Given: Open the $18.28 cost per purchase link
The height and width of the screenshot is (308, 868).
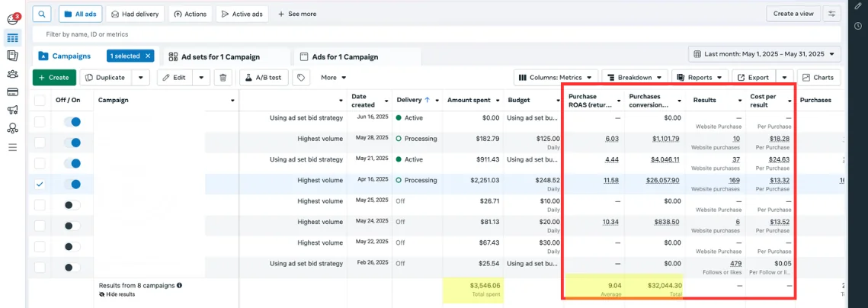Looking at the screenshot, I should coord(780,139).
